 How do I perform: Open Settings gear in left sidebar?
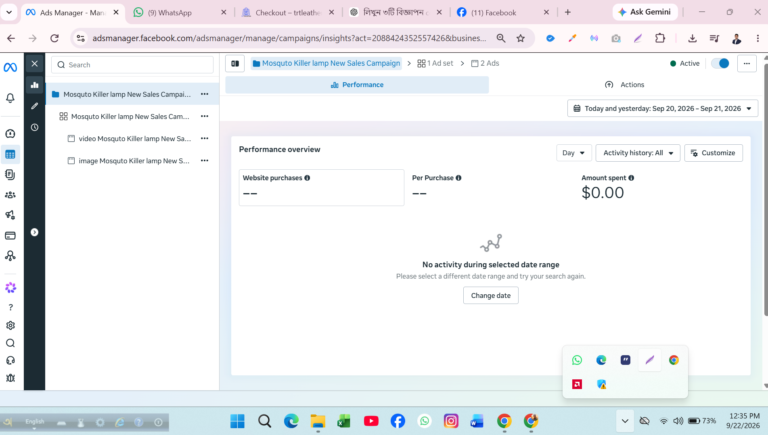pos(10,325)
